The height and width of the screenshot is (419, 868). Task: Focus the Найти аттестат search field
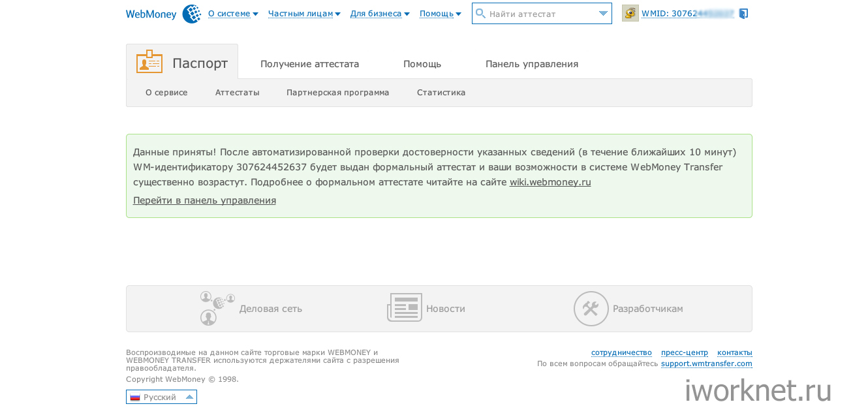(542, 14)
